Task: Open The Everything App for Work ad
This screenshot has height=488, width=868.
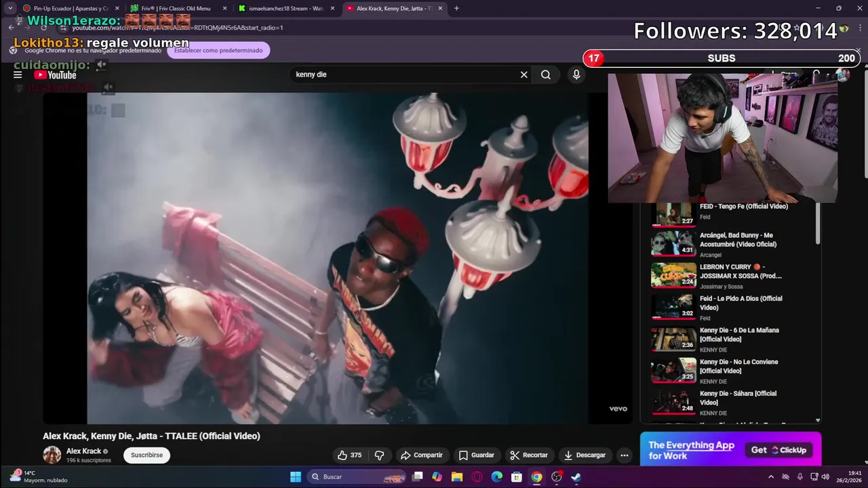Action: (x=691, y=450)
